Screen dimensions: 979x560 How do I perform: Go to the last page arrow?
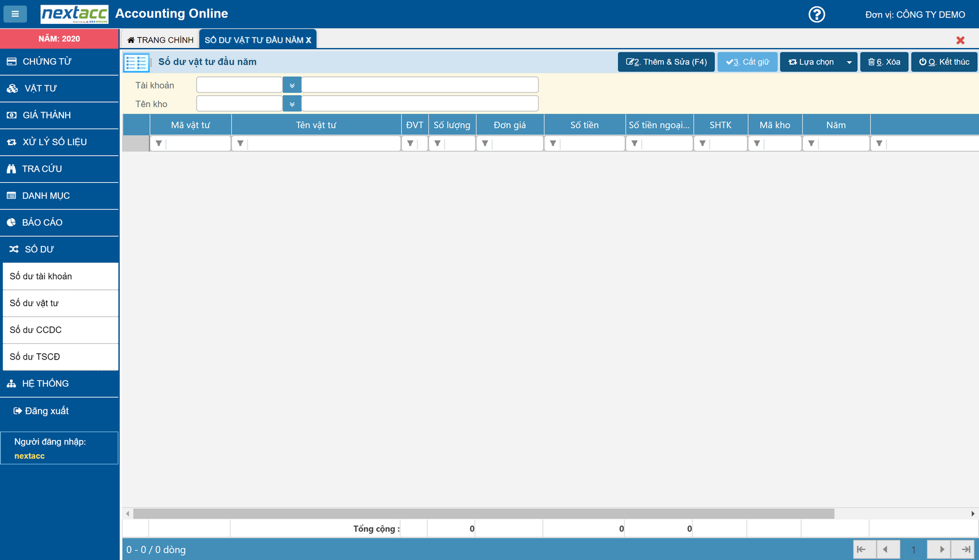coord(966,549)
